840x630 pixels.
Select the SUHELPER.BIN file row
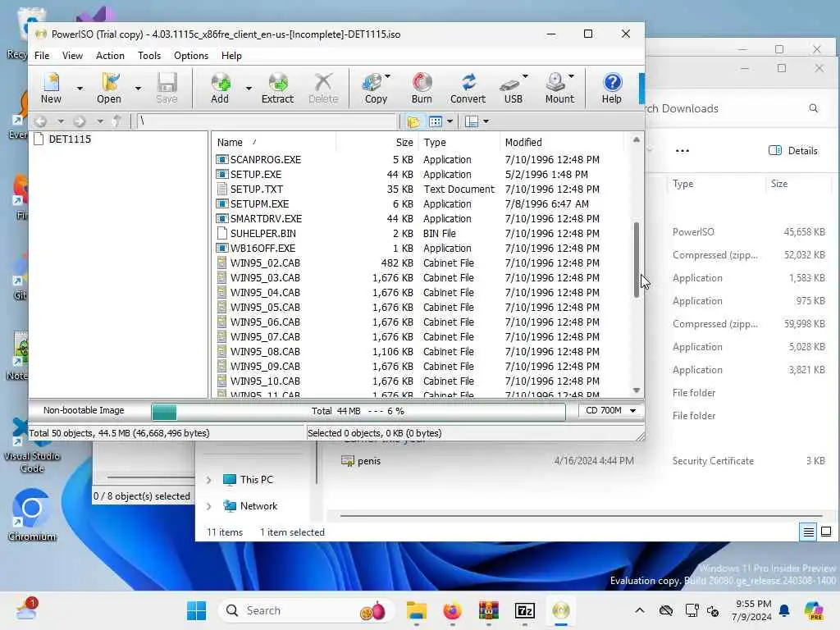click(419, 234)
